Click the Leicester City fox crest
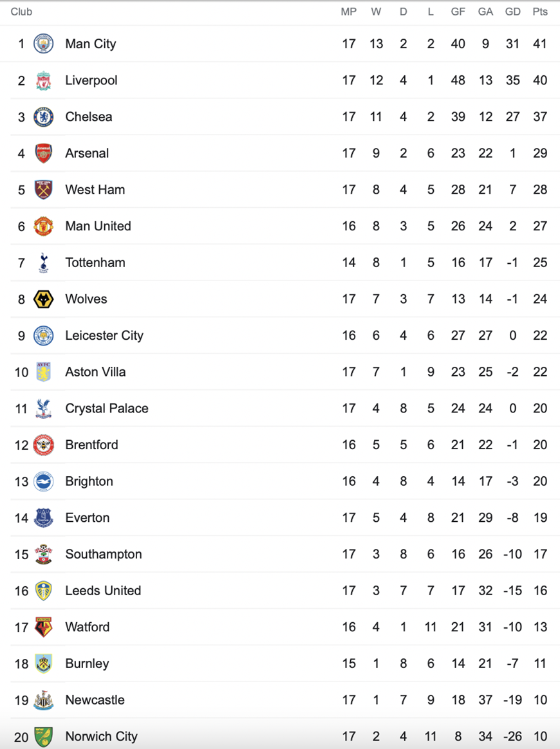This screenshot has width=560, height=749. point(44,335)
